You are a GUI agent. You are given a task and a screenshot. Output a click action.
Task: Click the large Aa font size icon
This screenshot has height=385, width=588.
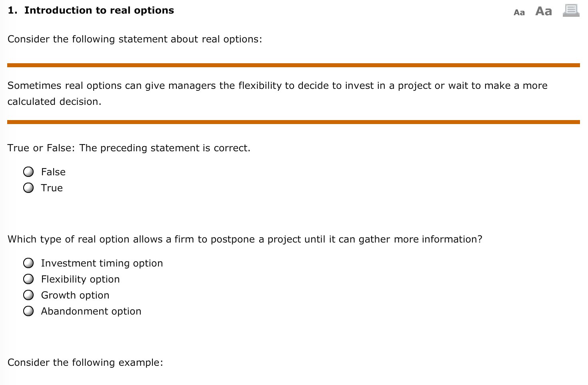point(543,11)
